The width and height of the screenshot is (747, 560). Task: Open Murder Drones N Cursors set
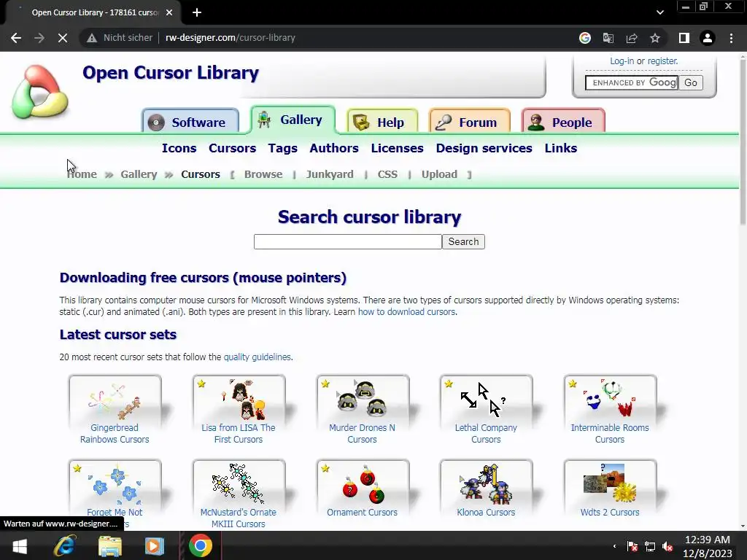tap(362, 411)
